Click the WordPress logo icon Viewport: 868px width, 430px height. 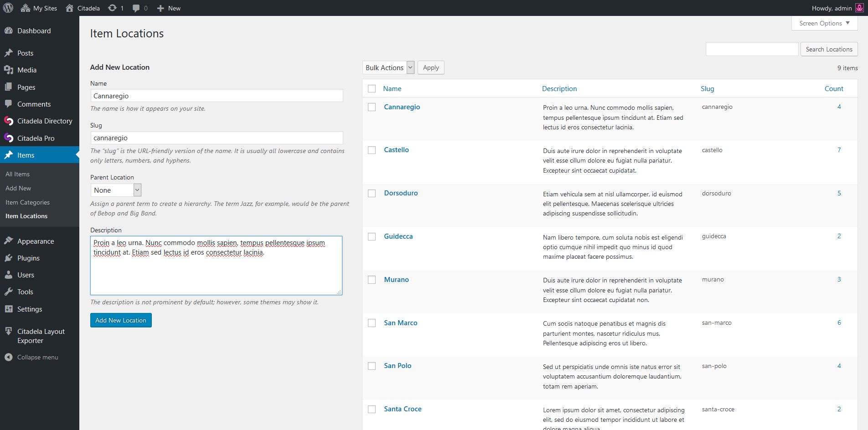coord(8,8)
